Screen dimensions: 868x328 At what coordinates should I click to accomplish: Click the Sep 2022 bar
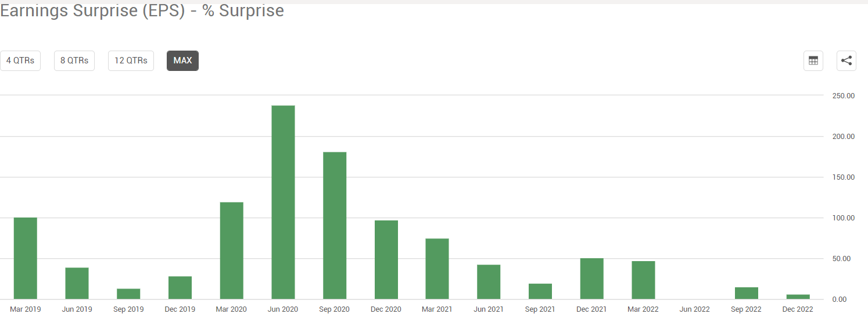pyautogui.click(x=746, y=293)
